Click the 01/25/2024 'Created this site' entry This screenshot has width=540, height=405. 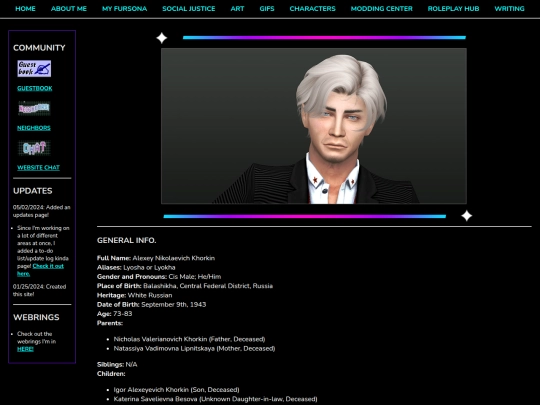(x=40, y=290)
